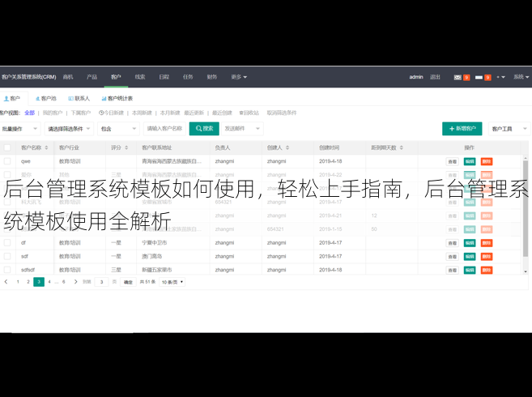Open the 10 条/页 page size selector
This screenshot has height=397, width=532.
172,282
